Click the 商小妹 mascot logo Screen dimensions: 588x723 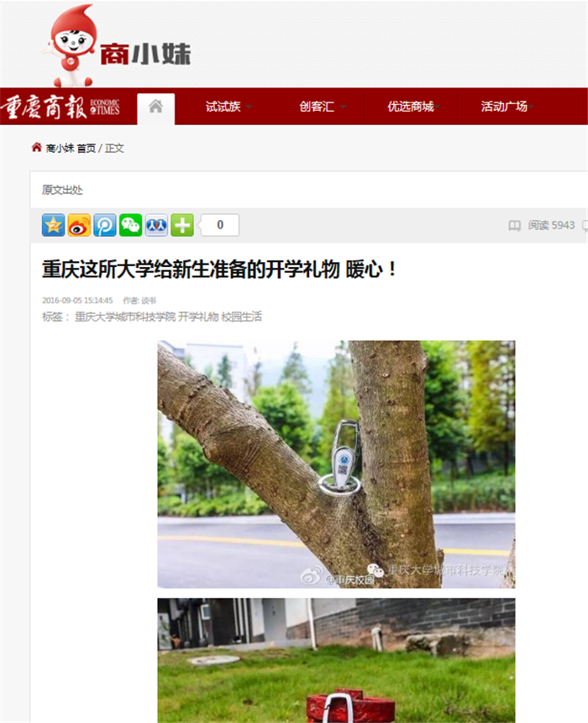(x=118, y=45)
